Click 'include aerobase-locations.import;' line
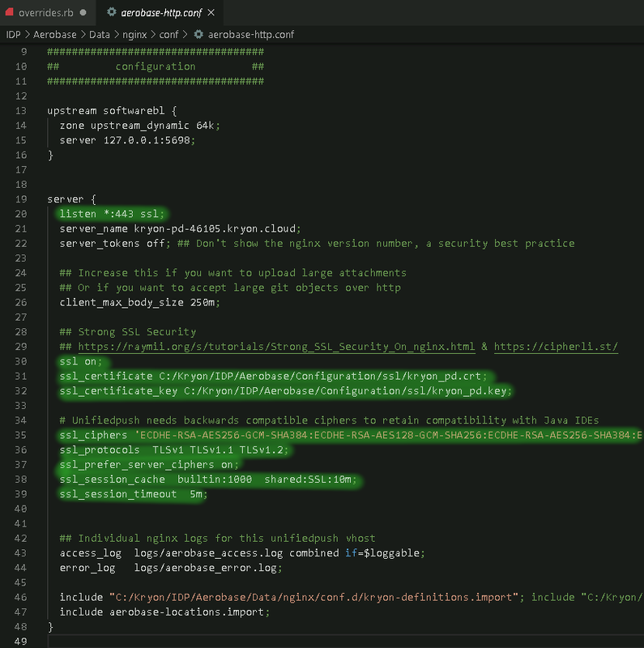The image size is (644, 648). pyautogui.click(x=164, y=612)
